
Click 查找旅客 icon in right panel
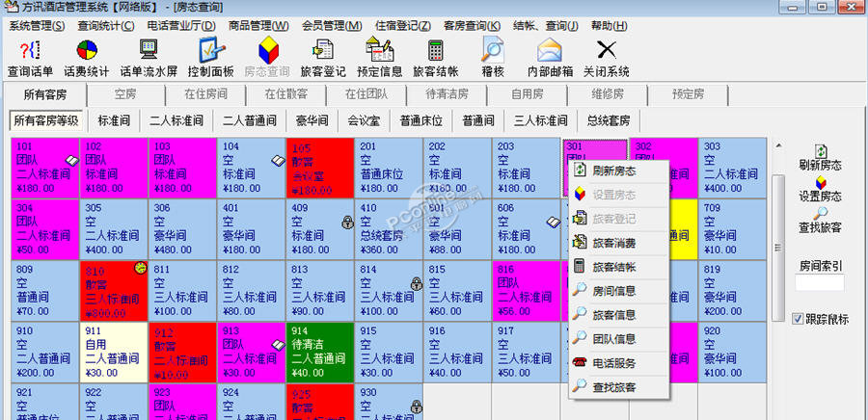(x=821, y=214)
